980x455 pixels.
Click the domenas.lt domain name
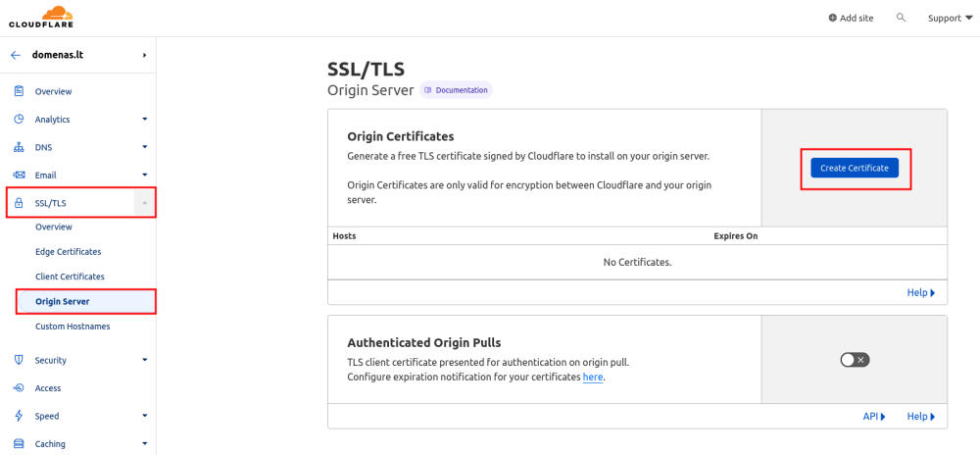[x=58, y=55]
